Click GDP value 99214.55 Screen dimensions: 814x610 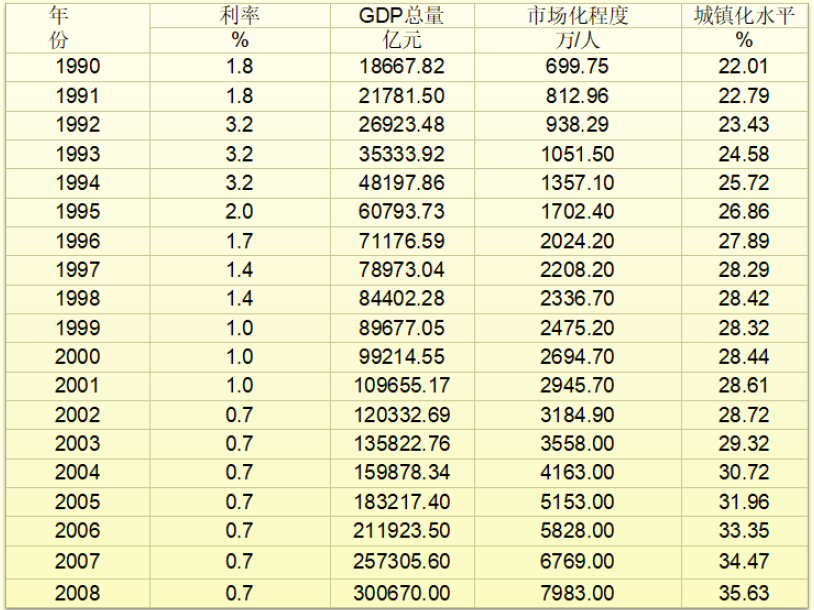402,357
